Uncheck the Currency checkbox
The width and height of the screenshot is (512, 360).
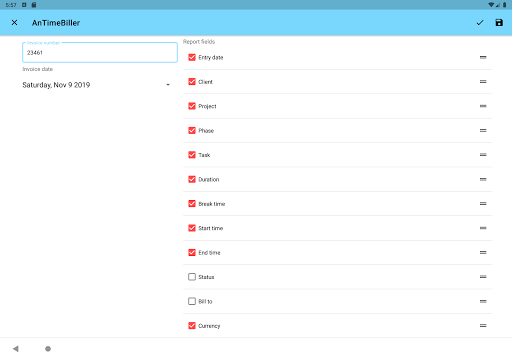(x=192, y=326)
